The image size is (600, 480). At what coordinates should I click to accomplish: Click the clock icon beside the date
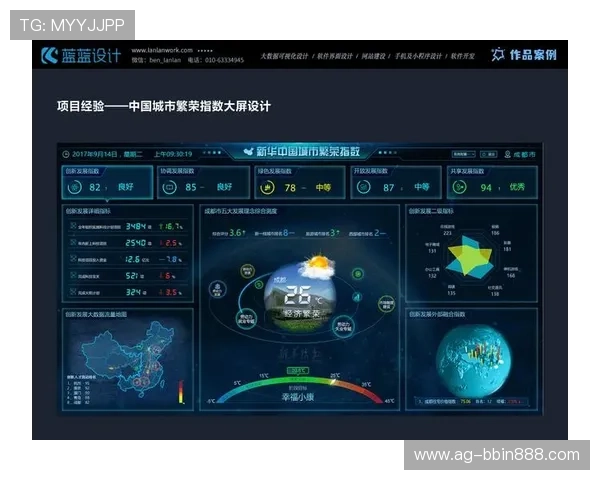[x=66, y=154]
